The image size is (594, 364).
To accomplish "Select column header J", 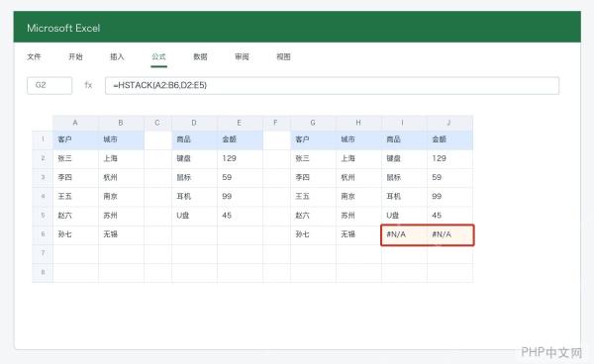I will [449, 123].
